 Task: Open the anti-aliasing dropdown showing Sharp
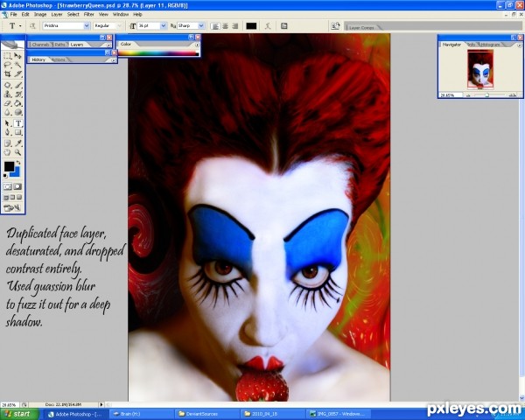[x=201, y=25]
